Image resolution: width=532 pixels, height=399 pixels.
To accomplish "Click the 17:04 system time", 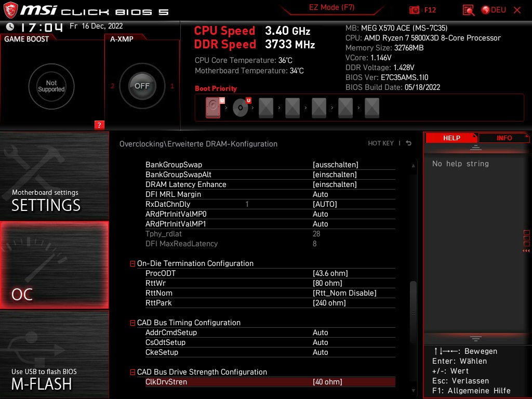I will point(42,27).
